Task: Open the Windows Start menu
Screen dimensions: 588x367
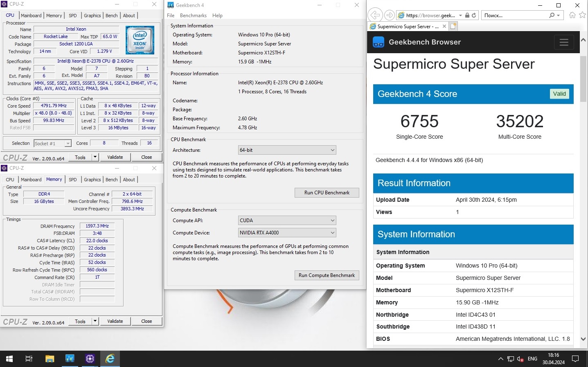Action: (x=9, y=359)
